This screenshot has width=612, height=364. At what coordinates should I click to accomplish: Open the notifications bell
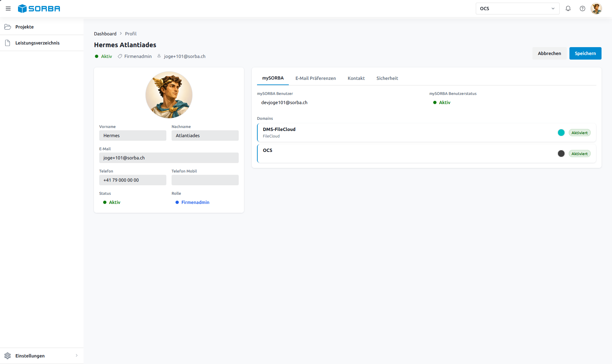(x=568, y=9)
